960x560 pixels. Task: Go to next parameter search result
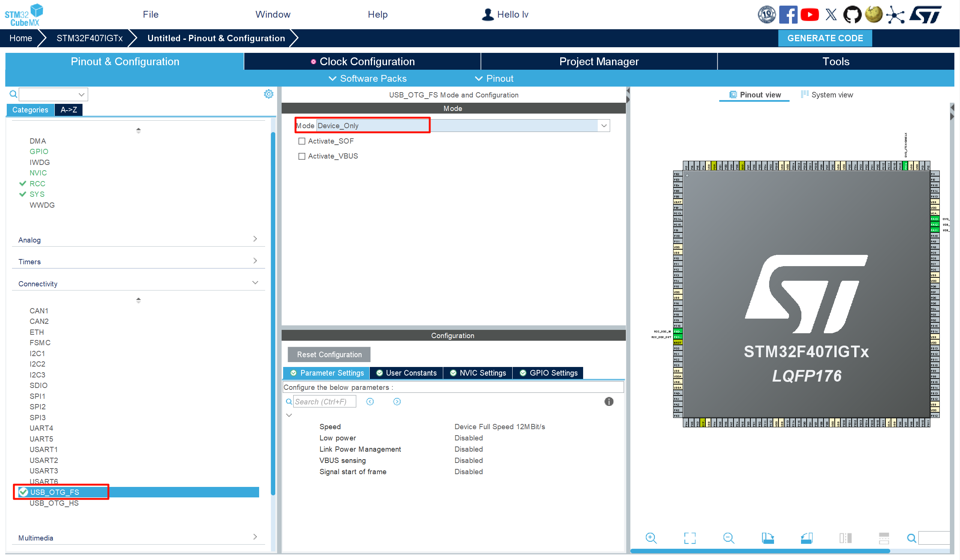397,401
